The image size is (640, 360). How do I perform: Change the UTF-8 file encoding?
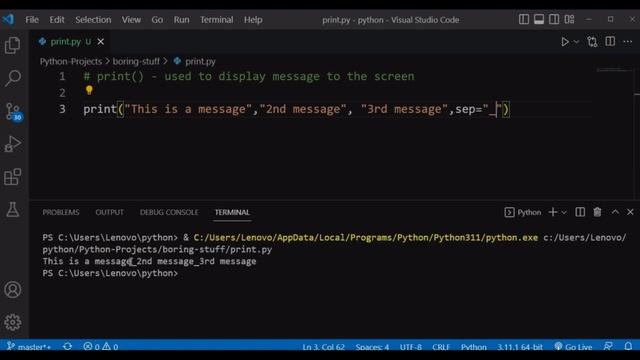click(411, 347)
